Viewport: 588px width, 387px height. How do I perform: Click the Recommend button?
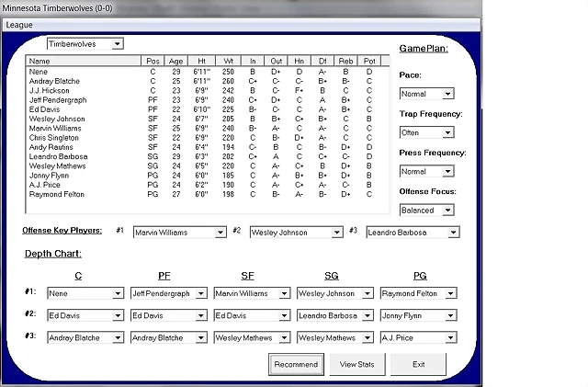click(x=296, y=364)
